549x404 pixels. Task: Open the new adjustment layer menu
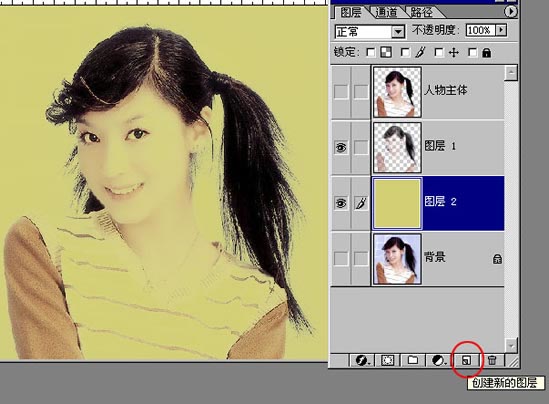(438, 360)
